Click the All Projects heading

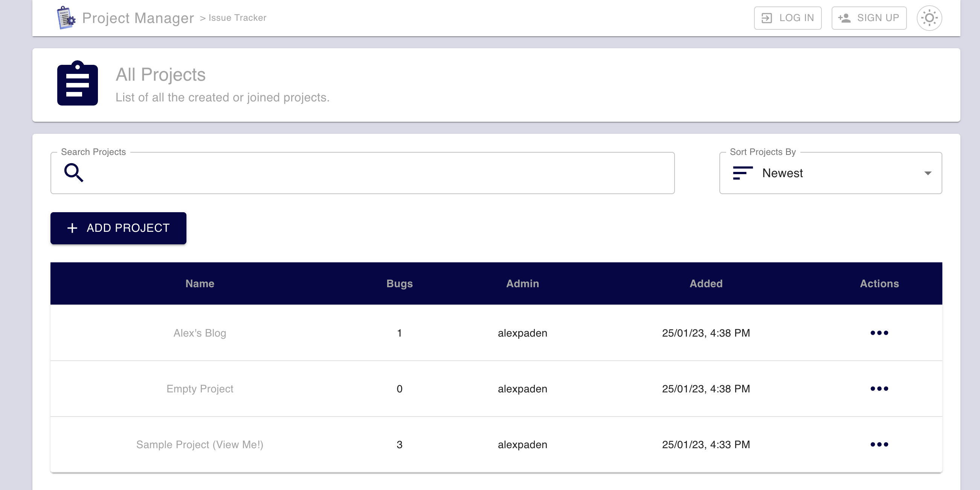(160, 74)
